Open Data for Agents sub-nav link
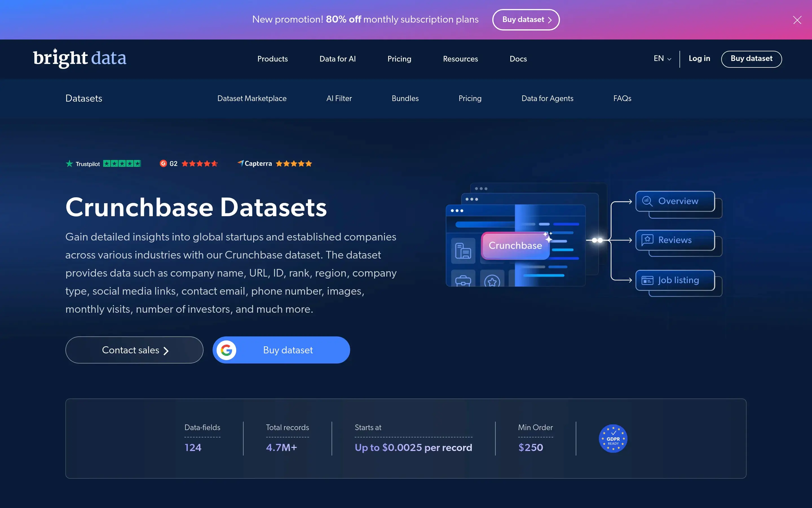The height and width of the screenshot is (508, 812). click(x=547, y=98)
